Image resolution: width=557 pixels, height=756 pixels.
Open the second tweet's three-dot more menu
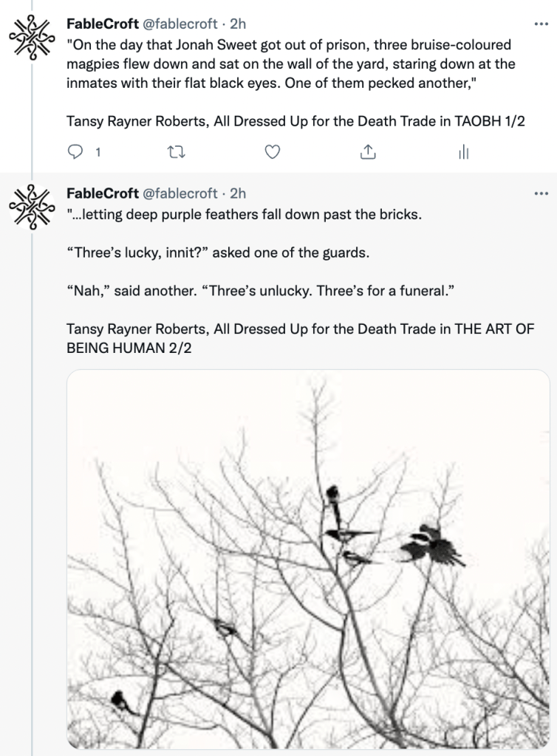[x=541, y=193]
